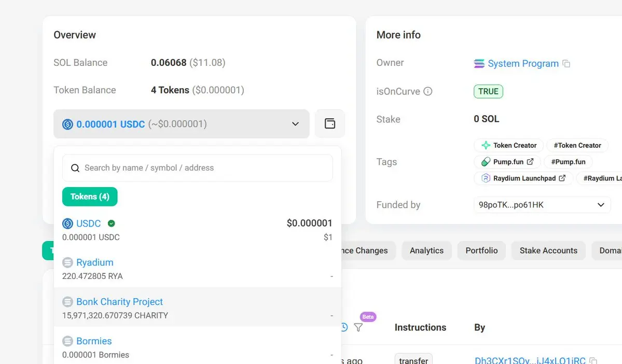This screenshot has height=364, width=622.
Task: Click the Token Creator sparkle icon
Action: coord(486,145)
